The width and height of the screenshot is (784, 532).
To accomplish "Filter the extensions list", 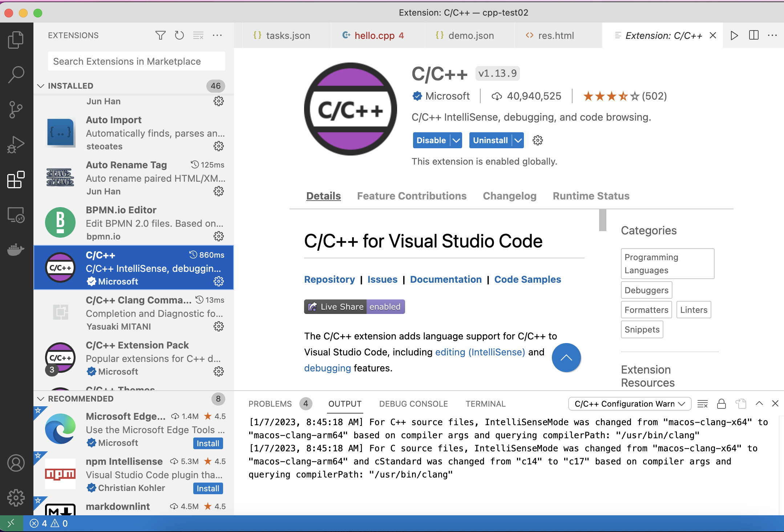I will coord(160,35).
